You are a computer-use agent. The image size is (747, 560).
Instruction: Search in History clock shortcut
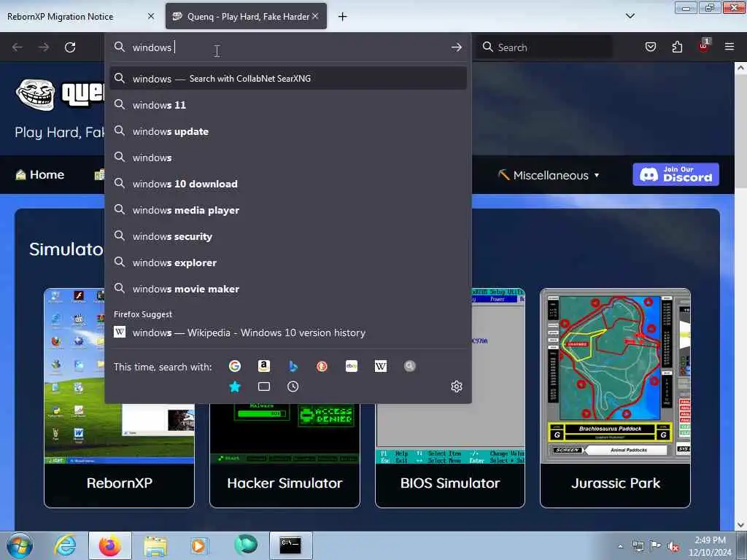293,386
